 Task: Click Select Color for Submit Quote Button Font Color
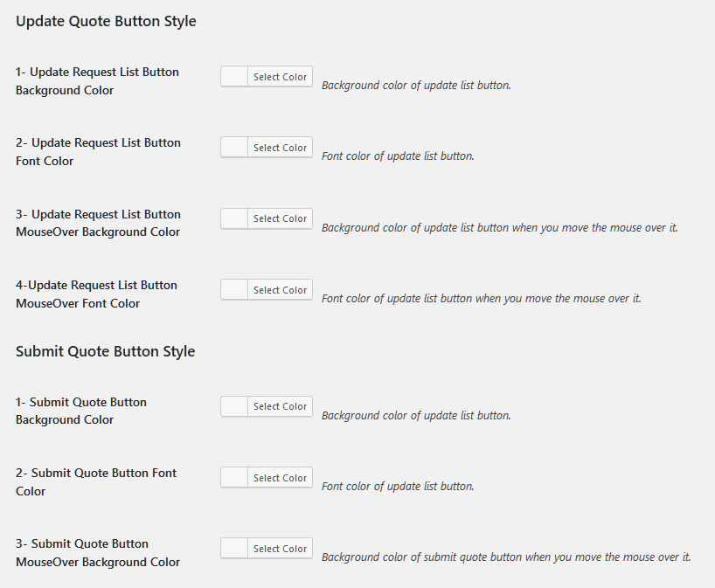pos(280,478)
